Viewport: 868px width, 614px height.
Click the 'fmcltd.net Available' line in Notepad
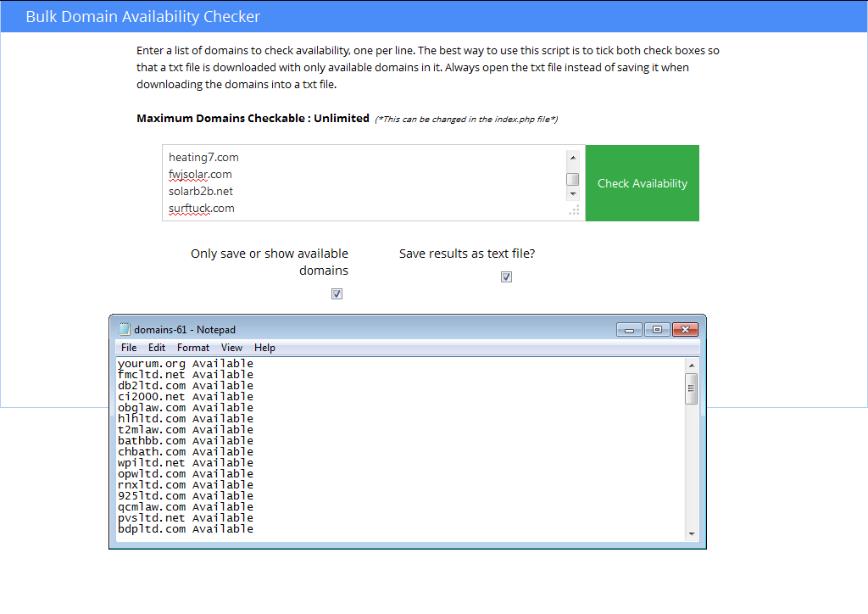click(x=186, y=375)
